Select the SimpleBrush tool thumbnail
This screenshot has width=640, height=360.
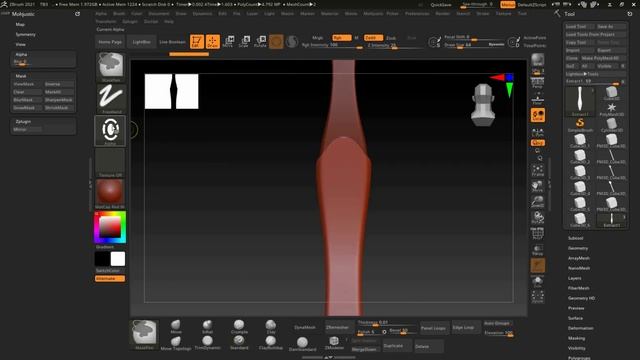580,124
